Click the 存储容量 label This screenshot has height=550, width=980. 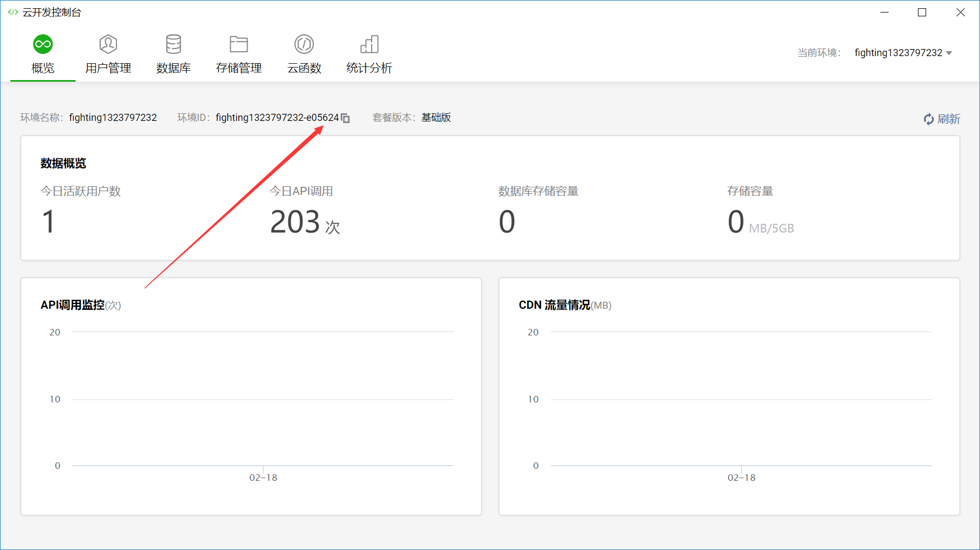pyautogui.click(x=750, y=191)
